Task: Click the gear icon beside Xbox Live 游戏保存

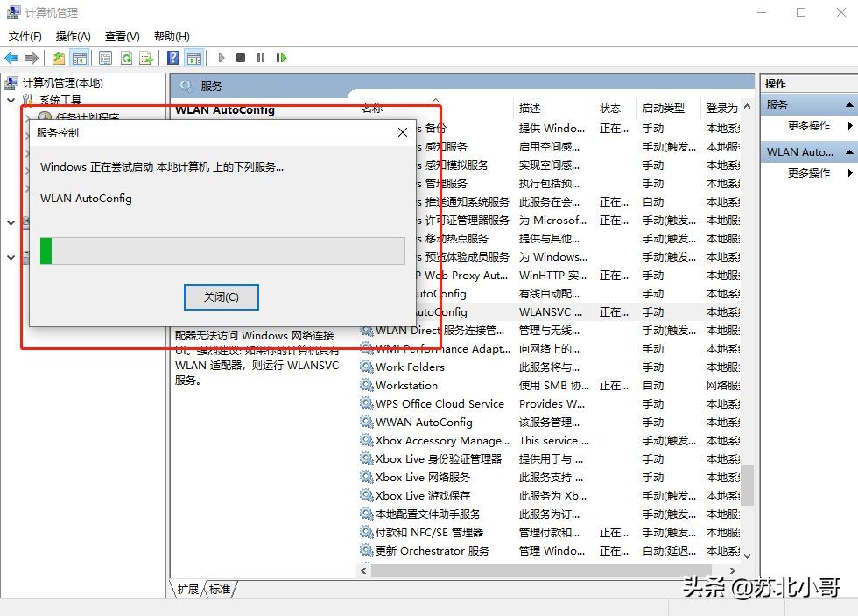Action: click(366, 495)
